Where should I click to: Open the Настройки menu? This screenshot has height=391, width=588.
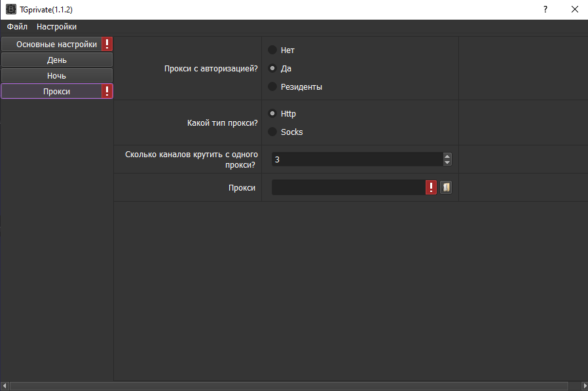pos(56,27)
